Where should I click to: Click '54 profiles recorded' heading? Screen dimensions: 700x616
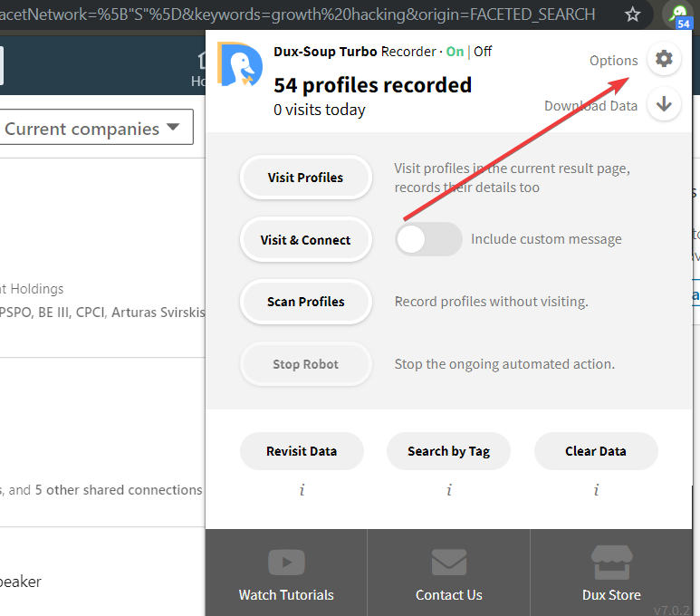373,85
